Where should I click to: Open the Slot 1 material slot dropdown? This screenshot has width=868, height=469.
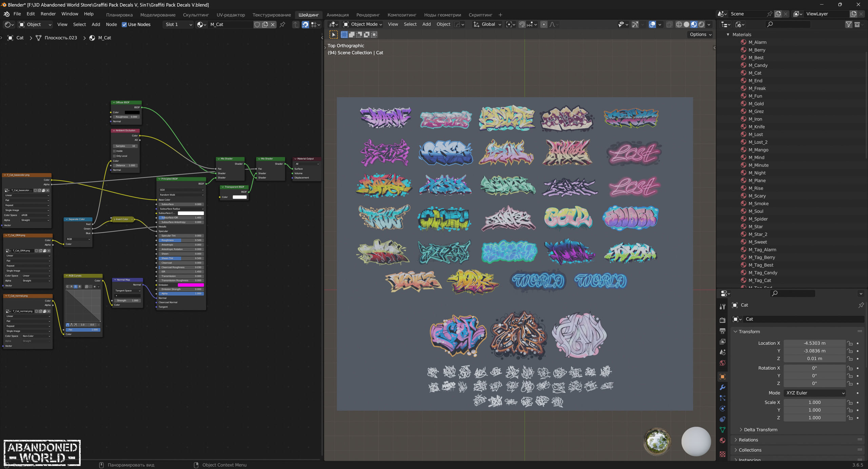[178, 24]
